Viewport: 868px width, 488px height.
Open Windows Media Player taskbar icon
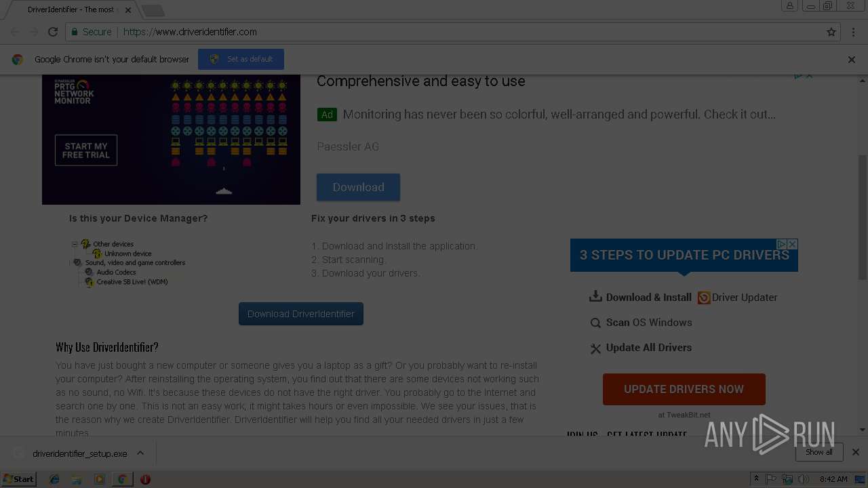(100, 479)
